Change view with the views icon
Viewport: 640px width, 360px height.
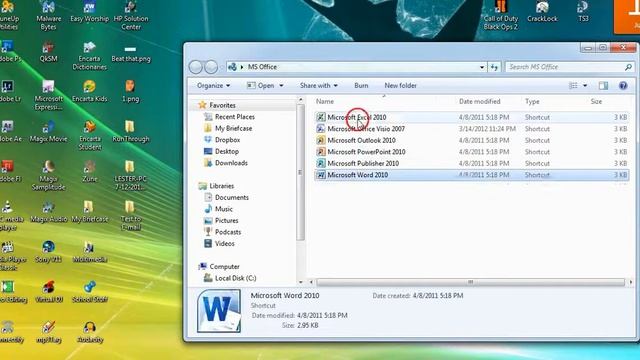pos(573,86)
